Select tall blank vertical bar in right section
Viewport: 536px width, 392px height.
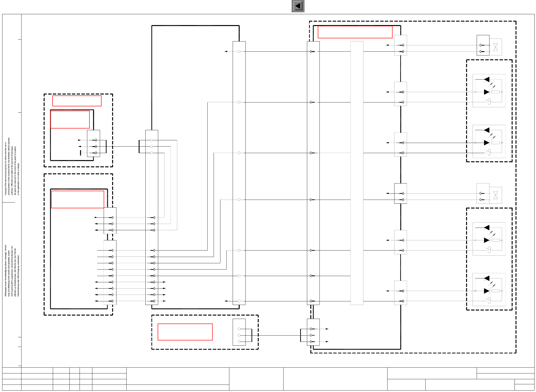tap(357, 173)
